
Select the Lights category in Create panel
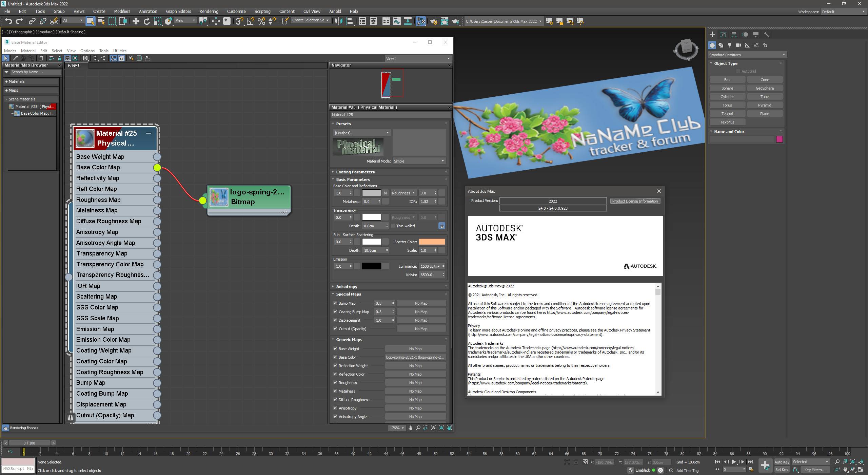click(x=730, y=45)
